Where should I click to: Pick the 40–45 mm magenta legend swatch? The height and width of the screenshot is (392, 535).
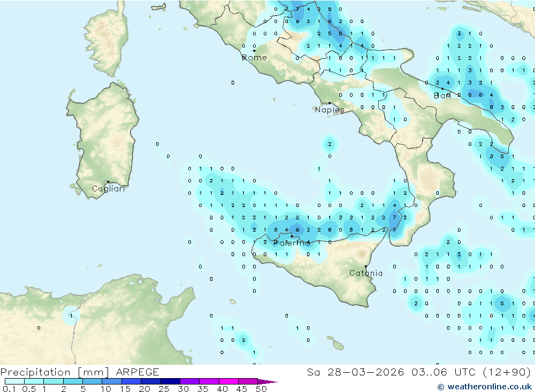click(228, 381)
